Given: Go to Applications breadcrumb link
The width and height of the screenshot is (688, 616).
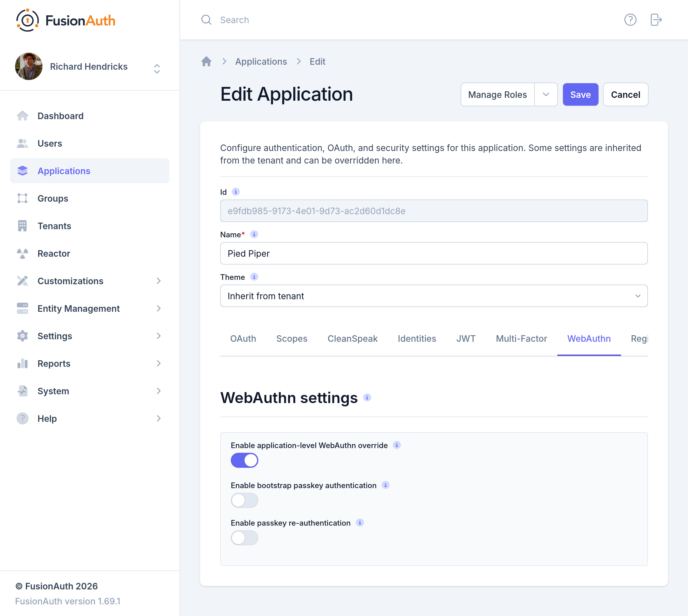Looking at the screenshot, I should click(261, 61).
